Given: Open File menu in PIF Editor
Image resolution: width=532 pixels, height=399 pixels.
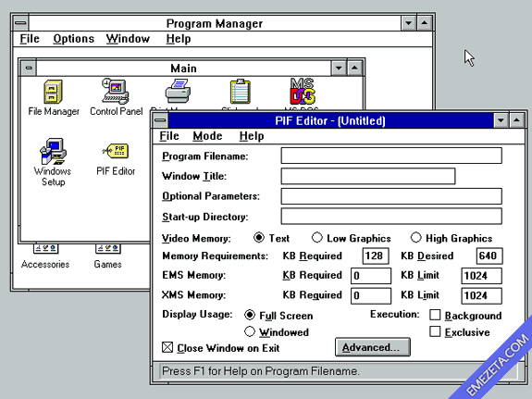Looking at the screenshot, I should 169,136.
